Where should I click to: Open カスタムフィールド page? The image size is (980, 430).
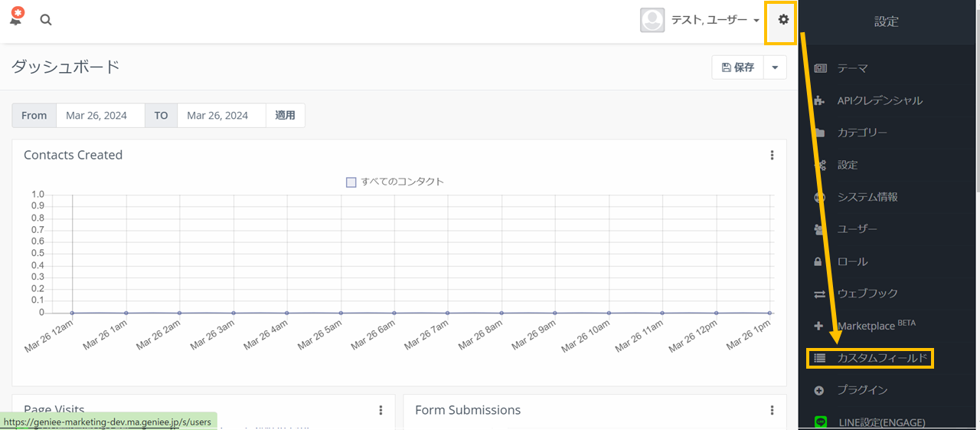click(x=882, y=358)
